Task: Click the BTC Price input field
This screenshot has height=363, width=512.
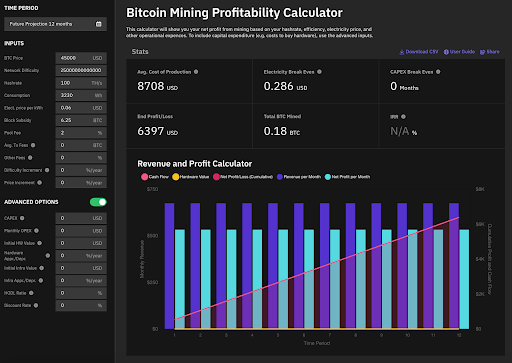Action: 81,58
